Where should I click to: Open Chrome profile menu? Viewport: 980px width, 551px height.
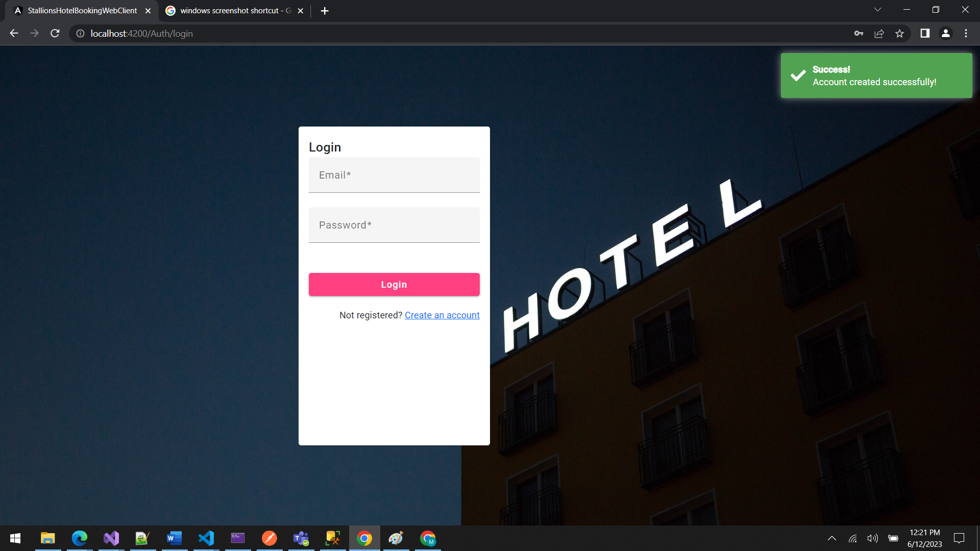(x=946, y=34)
